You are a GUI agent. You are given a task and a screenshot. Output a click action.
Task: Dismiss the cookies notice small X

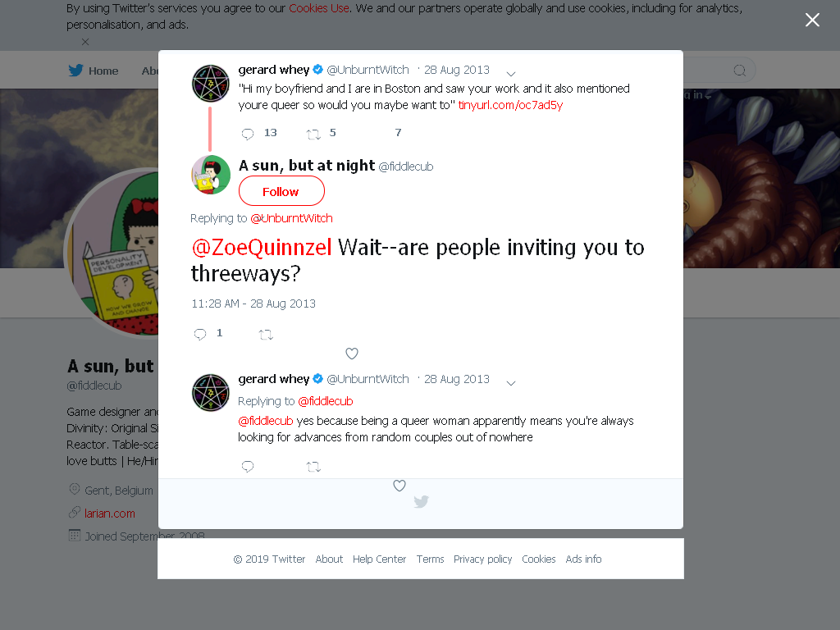pyautogui.click(x=85, y=41)
